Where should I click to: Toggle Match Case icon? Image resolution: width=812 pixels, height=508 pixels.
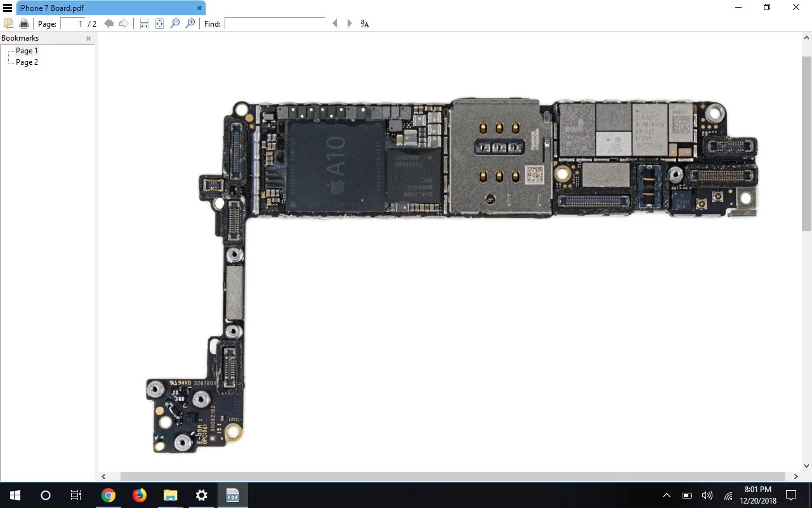pos(364,23)
